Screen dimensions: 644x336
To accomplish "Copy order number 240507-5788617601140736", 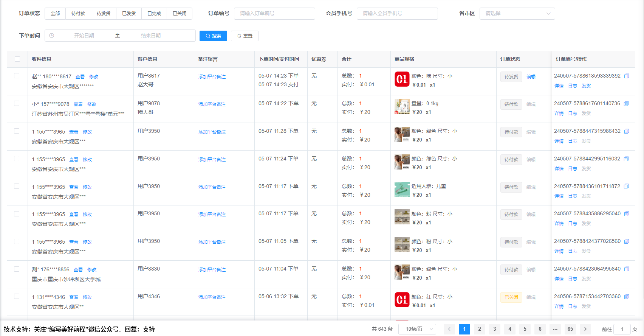I will point(626,104).
